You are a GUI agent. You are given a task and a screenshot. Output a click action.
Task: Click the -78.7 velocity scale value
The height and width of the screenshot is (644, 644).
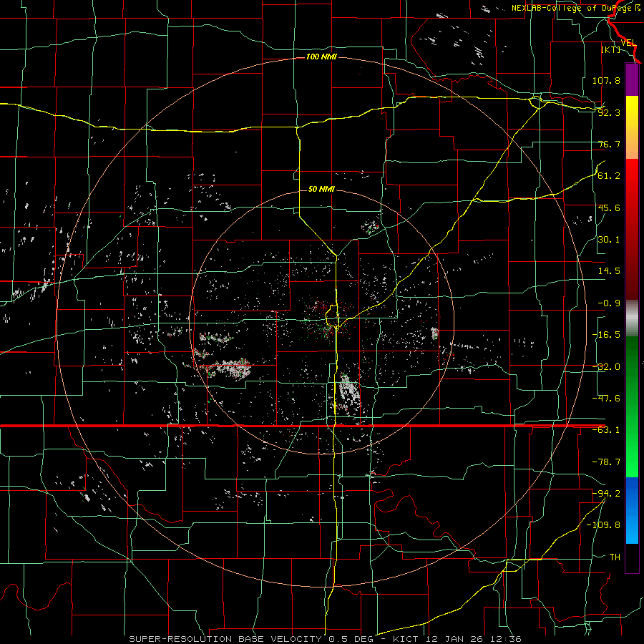coord(606,462)
